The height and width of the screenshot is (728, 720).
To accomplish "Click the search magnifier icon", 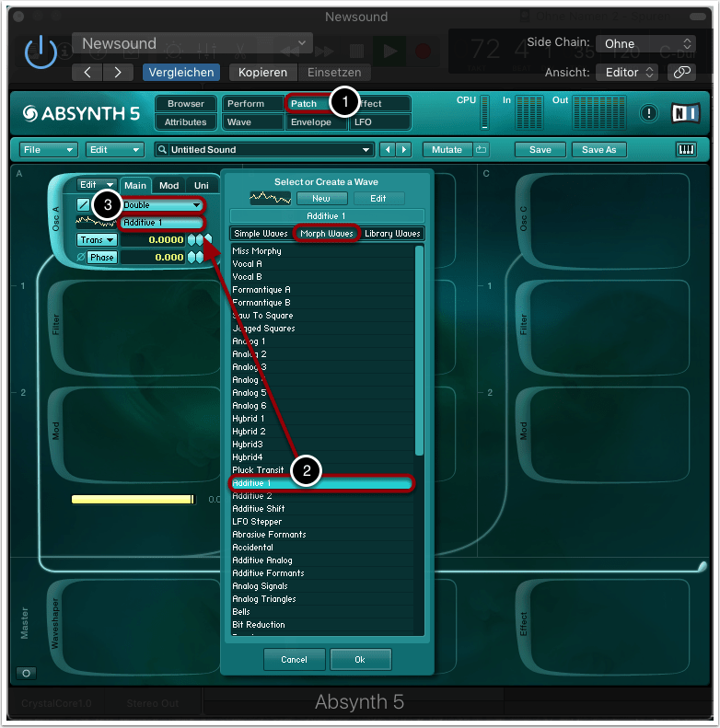I will point(162,150).
